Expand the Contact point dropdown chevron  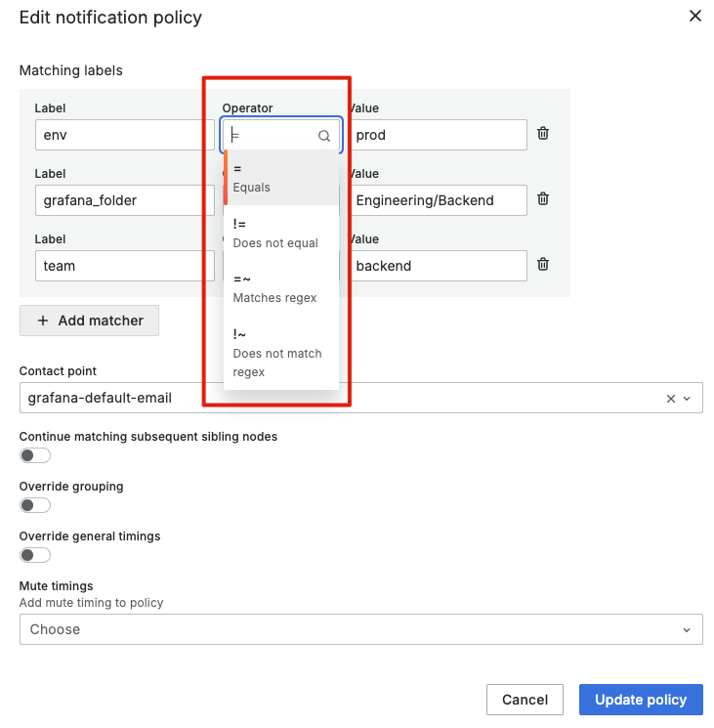(x=687, y=399)
